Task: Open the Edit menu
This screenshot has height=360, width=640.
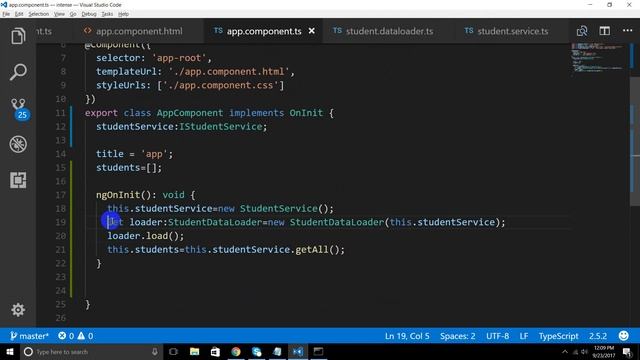Action: click(19, 14)
